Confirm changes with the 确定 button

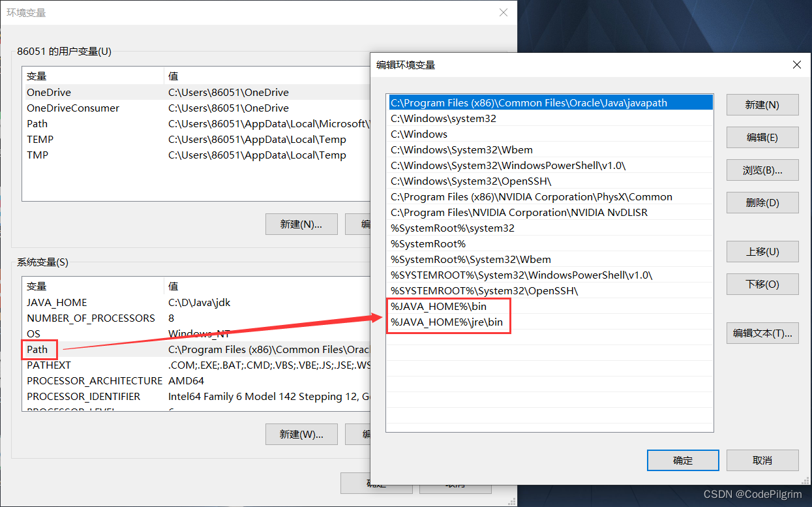(x=682, y=460)
